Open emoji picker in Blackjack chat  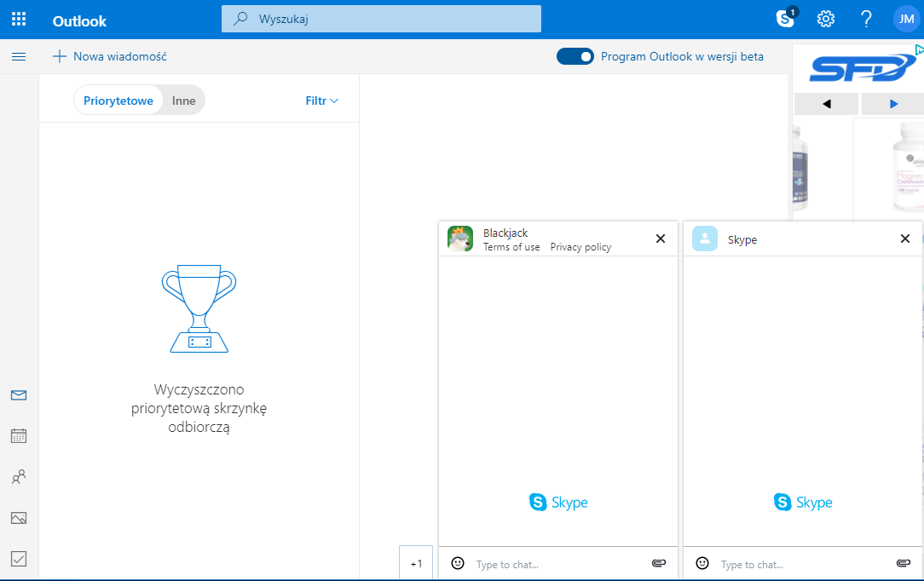458,563
